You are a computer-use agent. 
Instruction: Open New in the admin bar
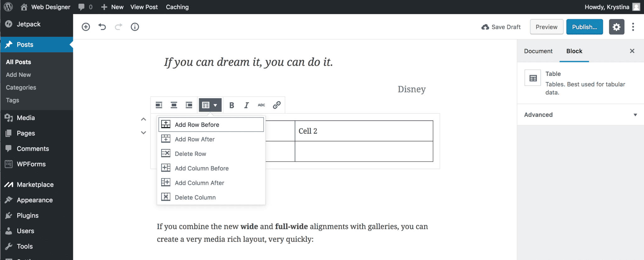(112, 7)
